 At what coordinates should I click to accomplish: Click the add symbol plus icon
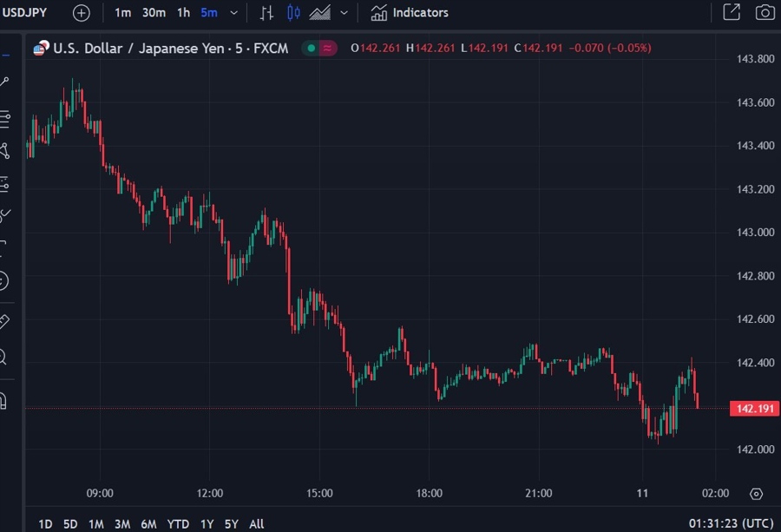click(x=81, y=13)
